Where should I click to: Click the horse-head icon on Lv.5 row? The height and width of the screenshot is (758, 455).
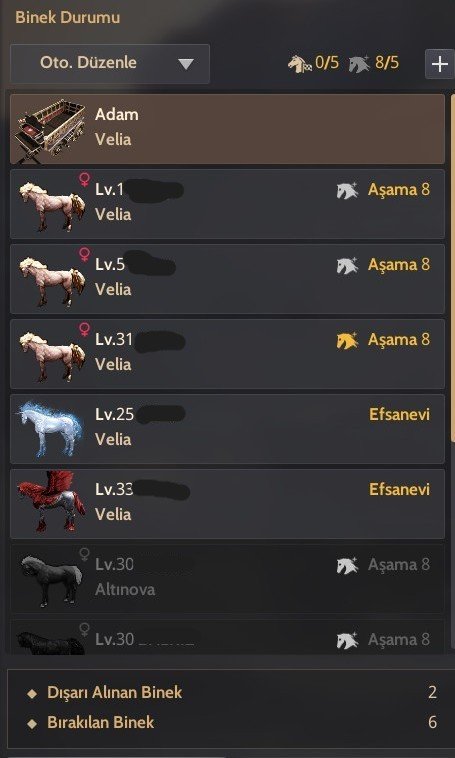point(347,266)
